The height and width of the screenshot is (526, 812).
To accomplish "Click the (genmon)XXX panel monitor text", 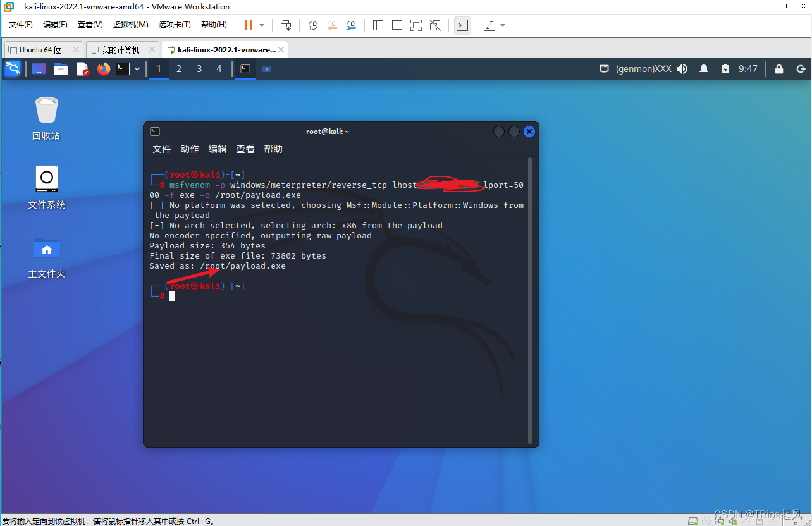I will click(x=644, y=69).
